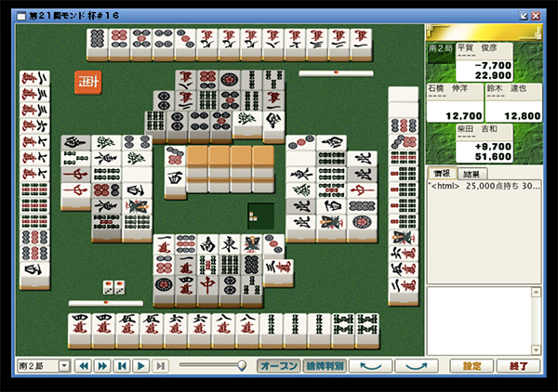
Task: Click the 西 tile ending the left player's hand
Action: click(x=34, y=274)
